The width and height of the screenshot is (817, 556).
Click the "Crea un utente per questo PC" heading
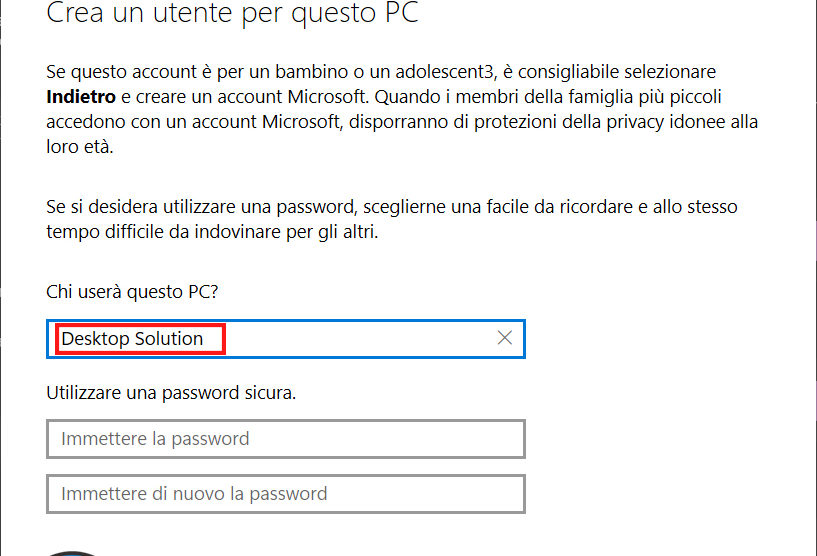[233, 15]
